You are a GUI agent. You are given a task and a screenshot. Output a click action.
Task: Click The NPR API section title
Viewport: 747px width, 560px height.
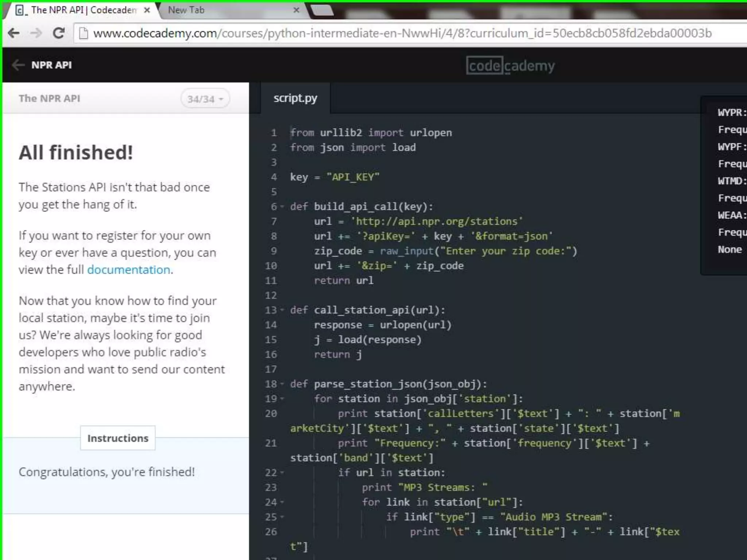[49, 98]
